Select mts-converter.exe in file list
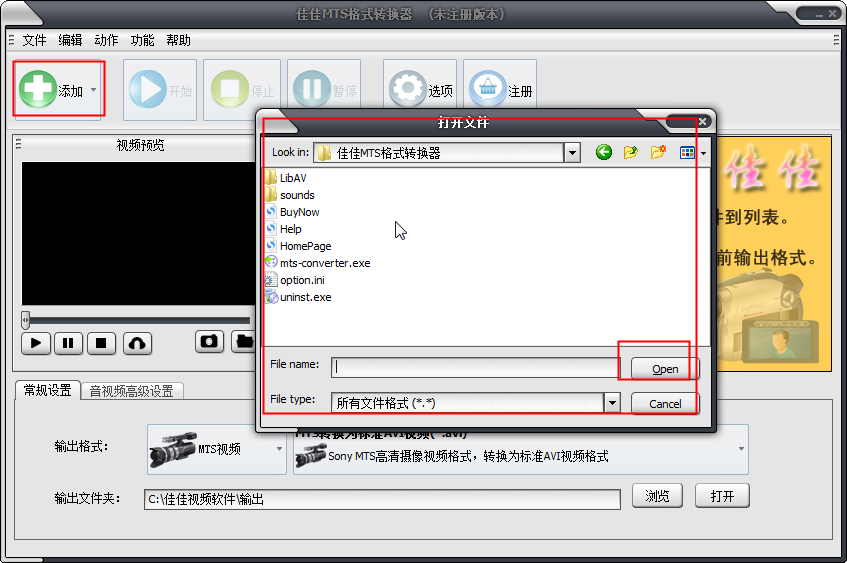 (x=318, y=263)
